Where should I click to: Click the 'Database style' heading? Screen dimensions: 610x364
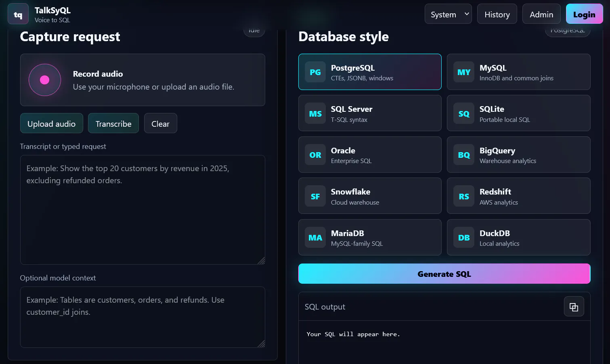click(344, 37)
